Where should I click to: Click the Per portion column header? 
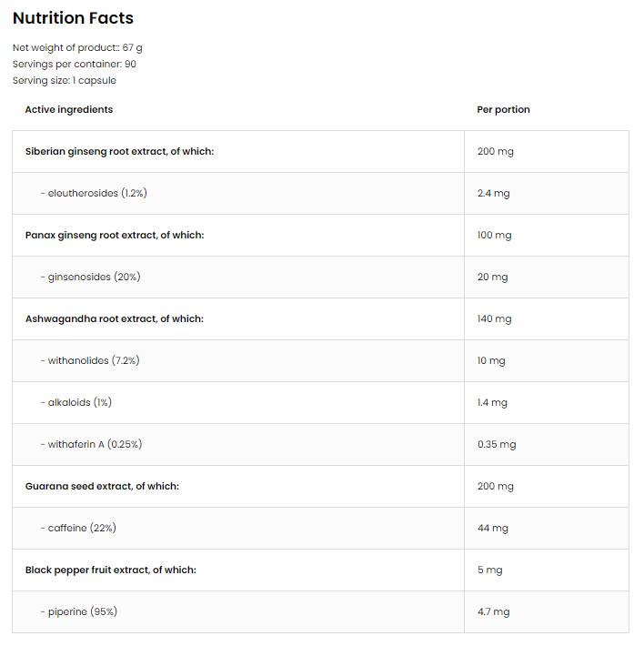click(503, 109)
